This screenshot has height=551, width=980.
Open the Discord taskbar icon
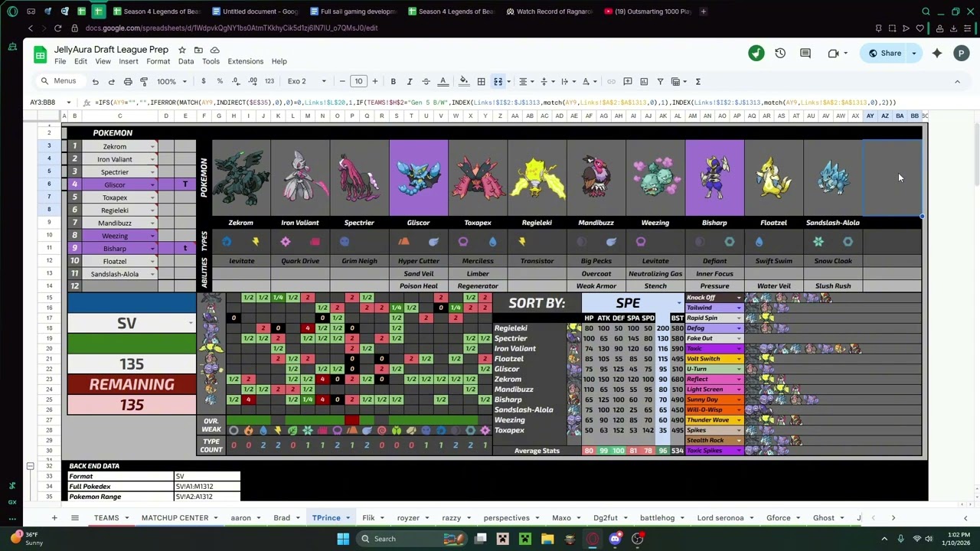(615, 539)
